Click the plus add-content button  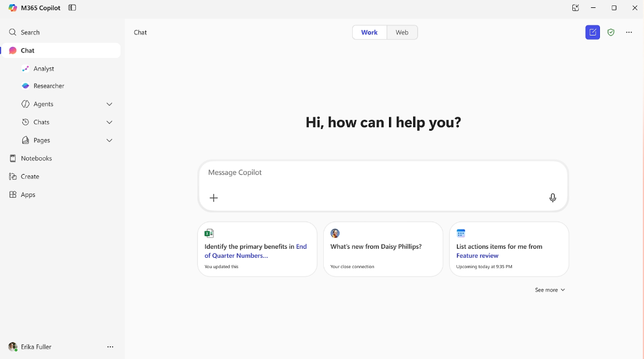tap(213, 198)
